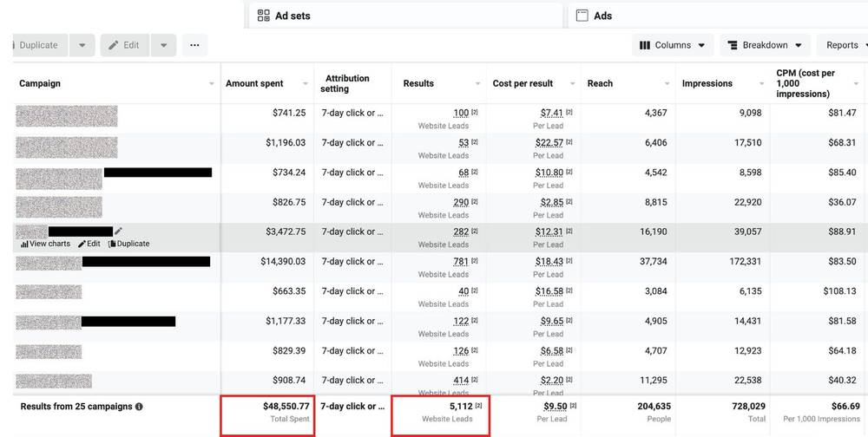Switch to the Ads tab
The image size is (868, 437).
coord(718,16)
